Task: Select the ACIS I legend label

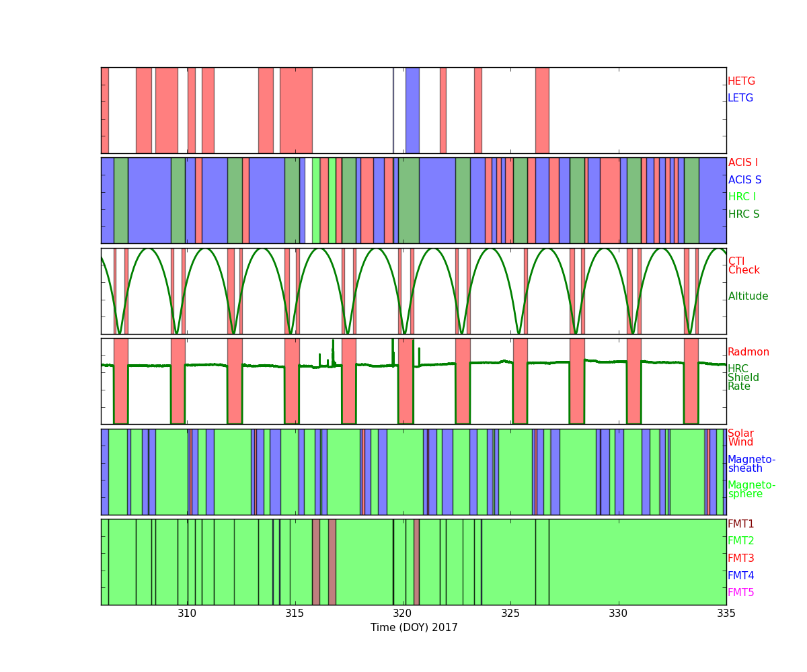Action: [742, 163]
